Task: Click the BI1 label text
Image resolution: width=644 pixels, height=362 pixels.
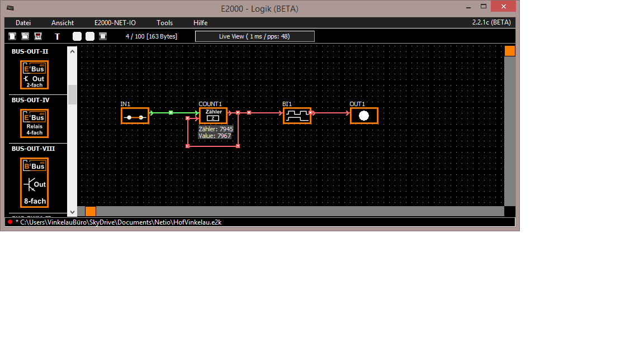Action: click(287, 104)
